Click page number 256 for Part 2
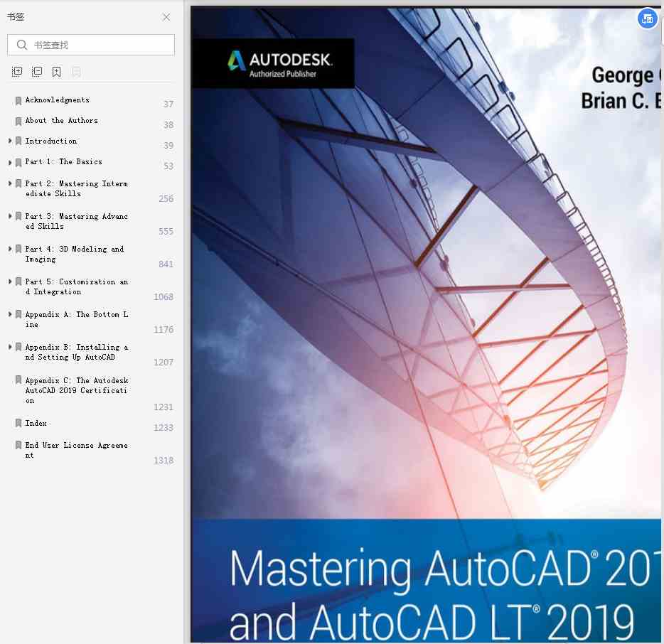The height and width of the screenshot is (644, 664). [x=166, y=198]
